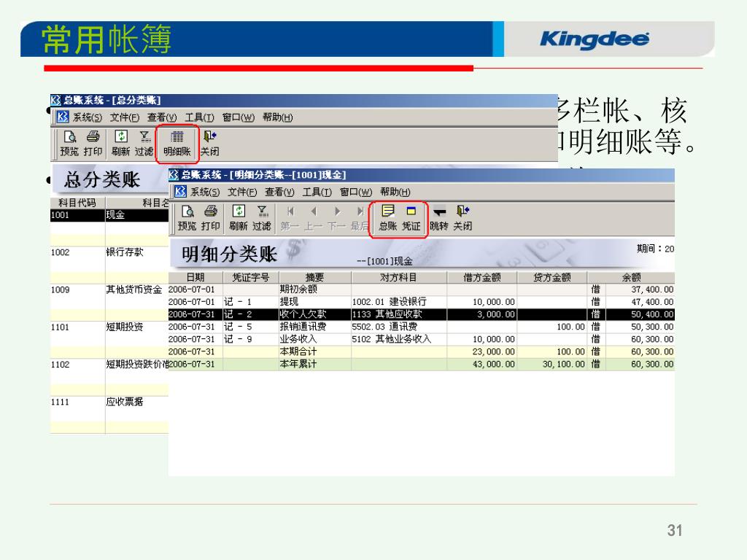Image resolution: width=747 pixels, height=560 pixels.
Task: Click 余额 column header
Action: pyautogui.click(x=631, y=277)
